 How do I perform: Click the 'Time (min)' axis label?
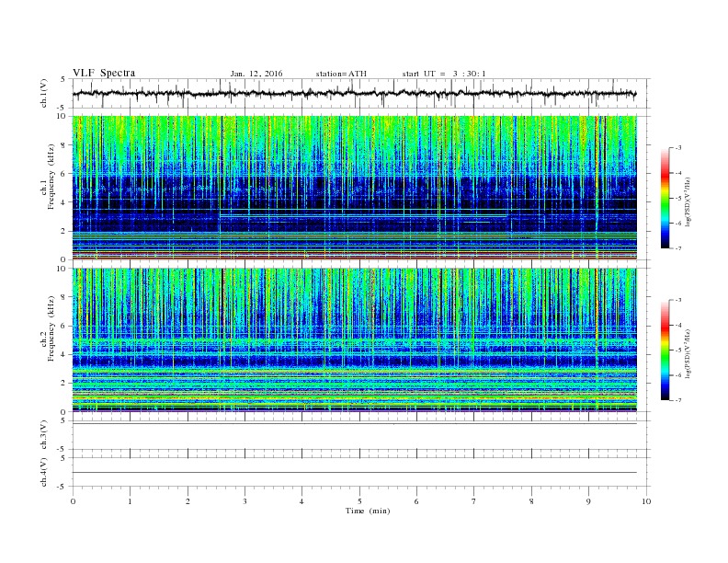coord(368,511)
